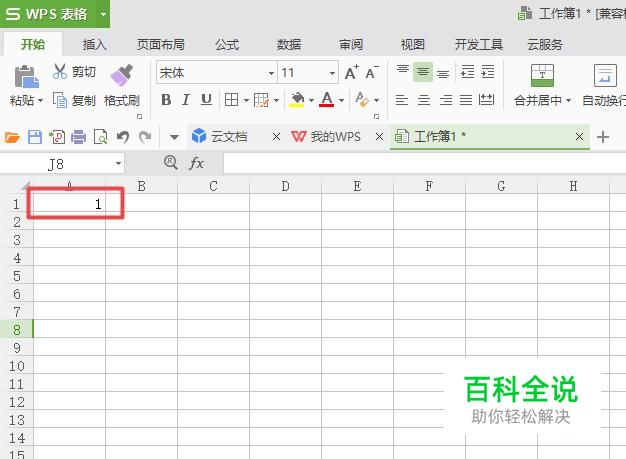The image size is (626, 459).
Task: Open the yellow fill color dropdown arrow
Action: pyautogui.click(x=311, y=100)
